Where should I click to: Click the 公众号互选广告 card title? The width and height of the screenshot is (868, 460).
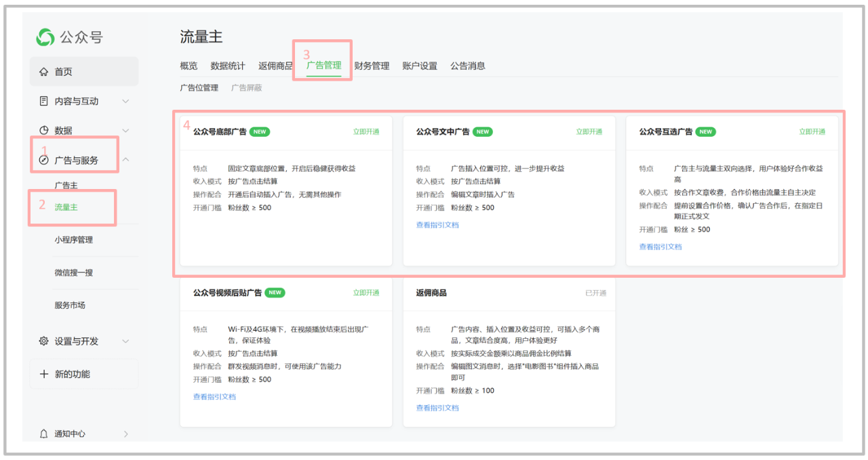(x=666, y=132)
